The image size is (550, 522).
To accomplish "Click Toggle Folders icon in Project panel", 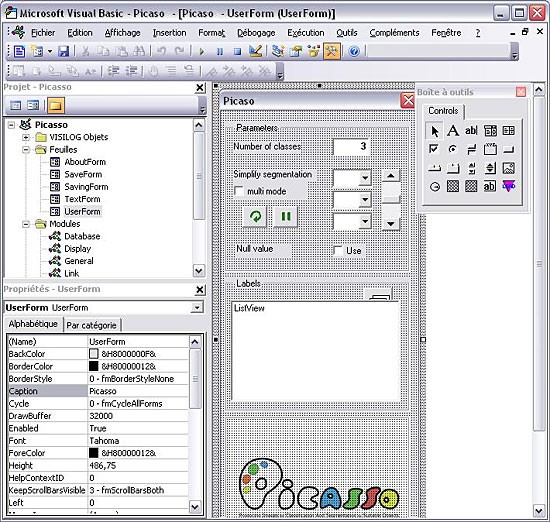I will tap(56, 106).
